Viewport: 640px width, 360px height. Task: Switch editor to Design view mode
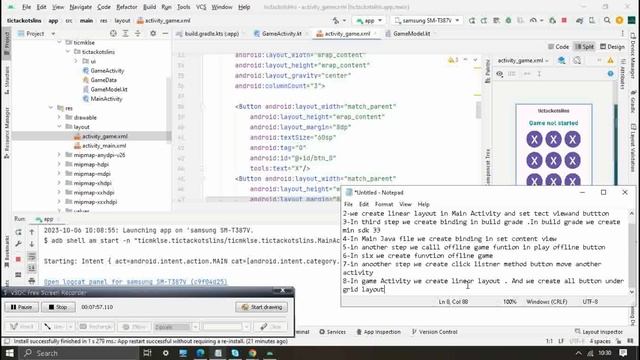(x=612, y=47)
